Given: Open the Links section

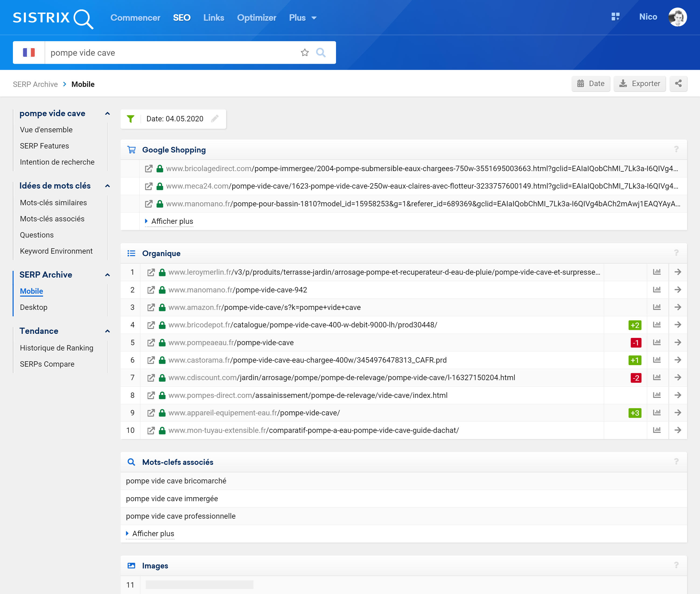Looking at the screenshot, I should [x=214, y=18].
